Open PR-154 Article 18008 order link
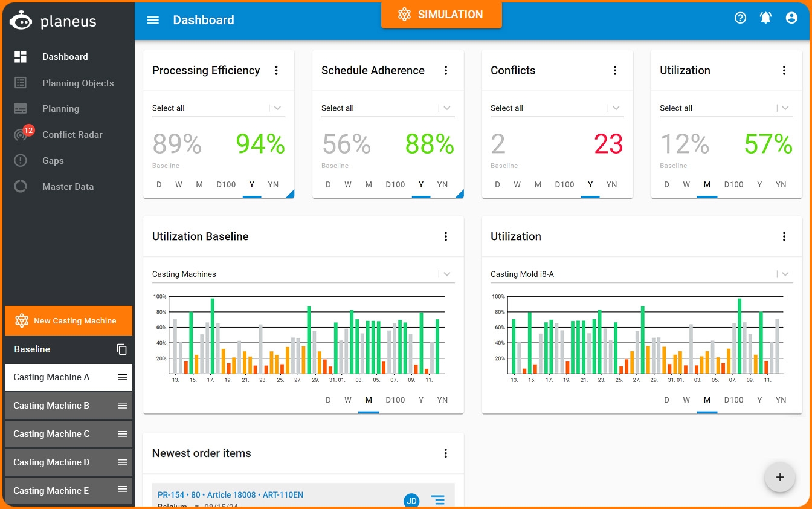This screenshot has width=812, height=509. 230,494
